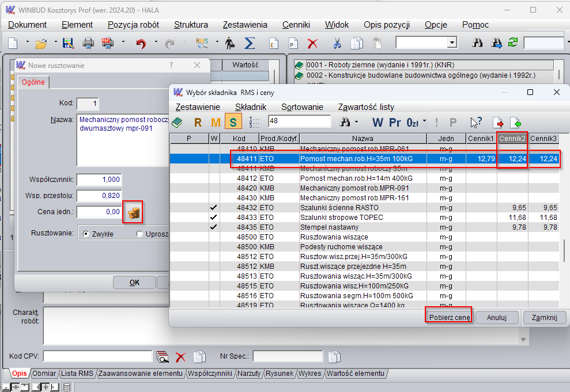Click the context help pointer with question mark
This screenshot has height=392, width=570.
tap(476, 122)
